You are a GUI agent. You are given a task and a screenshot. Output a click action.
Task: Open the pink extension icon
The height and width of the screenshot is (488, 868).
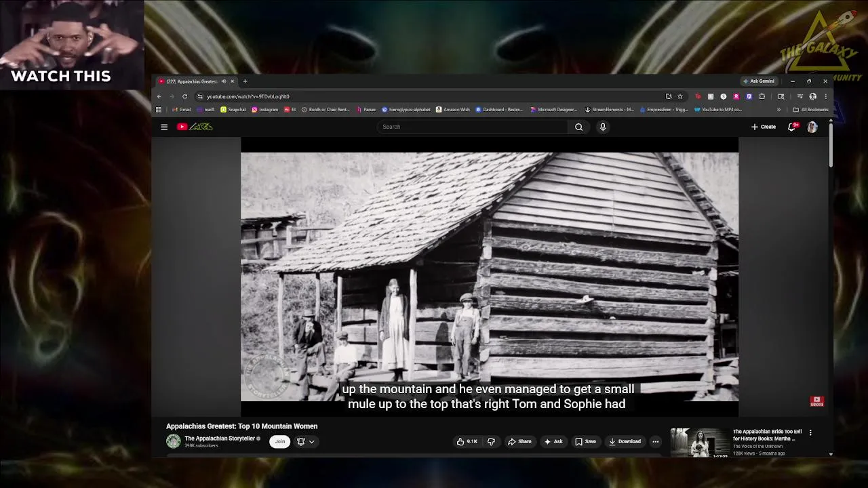click(736, 96)
